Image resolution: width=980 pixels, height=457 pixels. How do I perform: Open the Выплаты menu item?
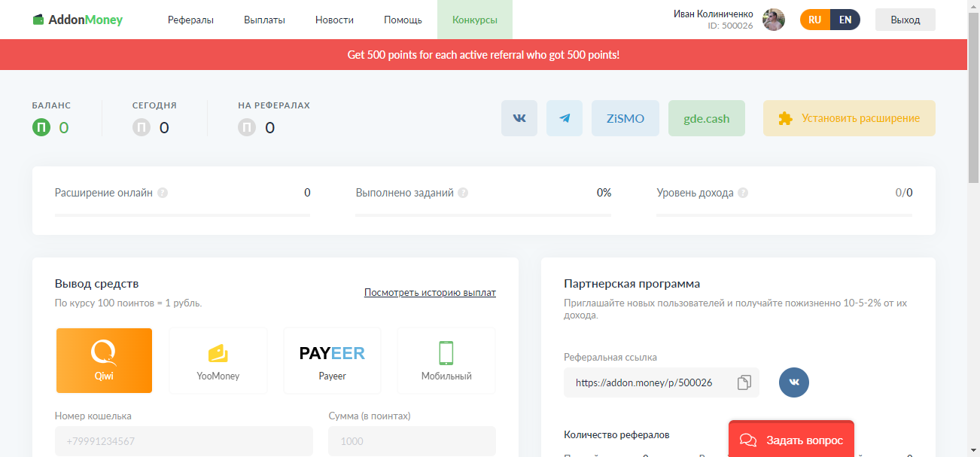pos(264,20)
